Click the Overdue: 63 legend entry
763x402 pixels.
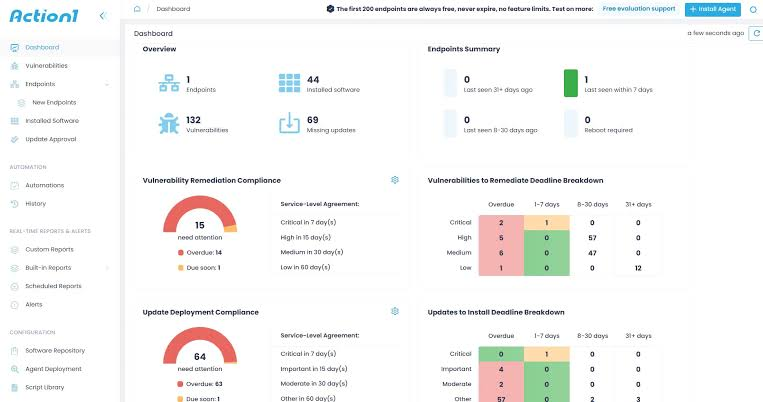coord(200,384)
